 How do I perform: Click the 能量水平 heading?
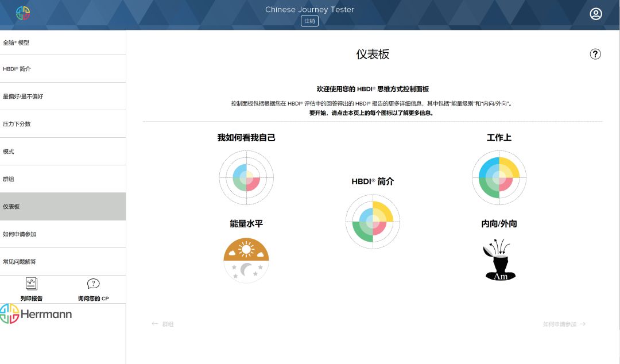coord(246,223)
